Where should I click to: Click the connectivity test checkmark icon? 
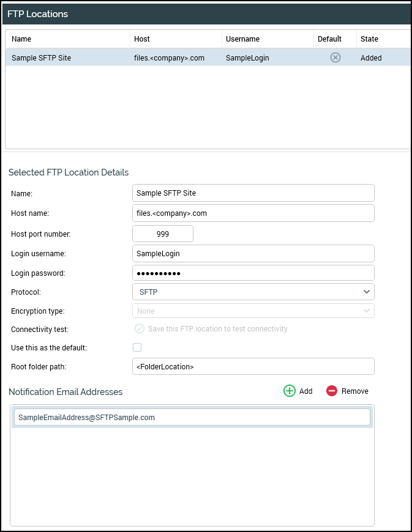pos(140,329)
